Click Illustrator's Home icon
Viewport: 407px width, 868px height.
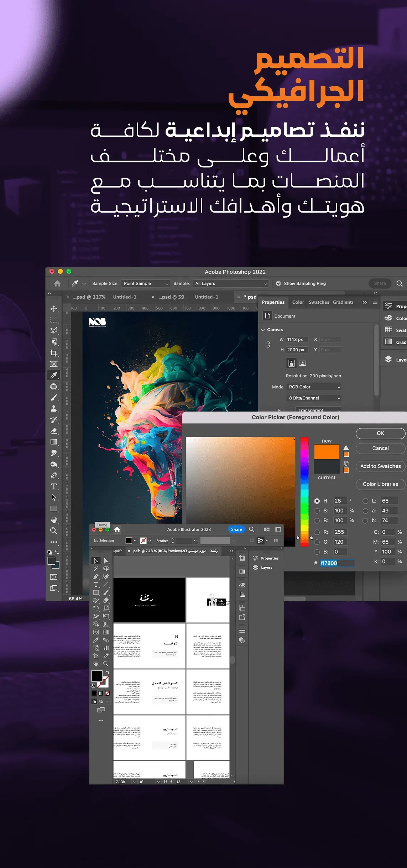[117, 529]
